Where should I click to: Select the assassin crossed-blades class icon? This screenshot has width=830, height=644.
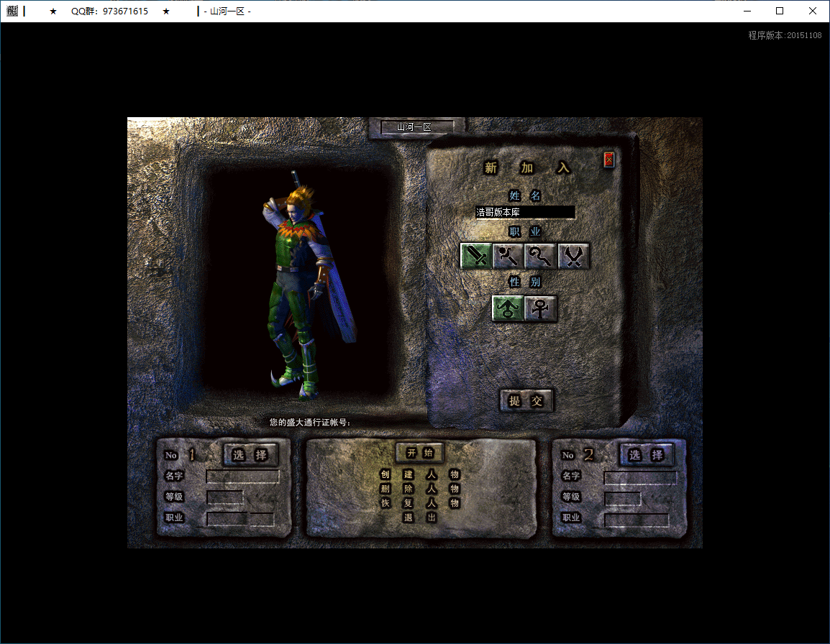(573, 256)
